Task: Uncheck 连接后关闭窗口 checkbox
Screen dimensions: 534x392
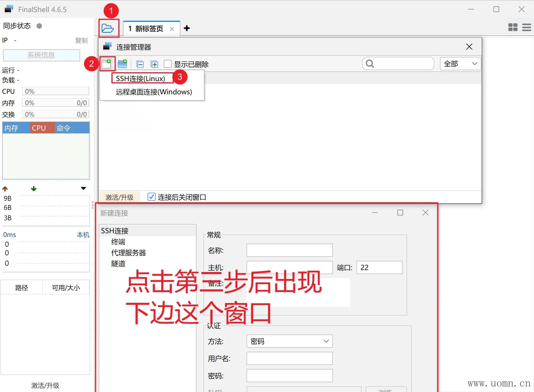Action: pyautogui.click(x=151, y=197)
